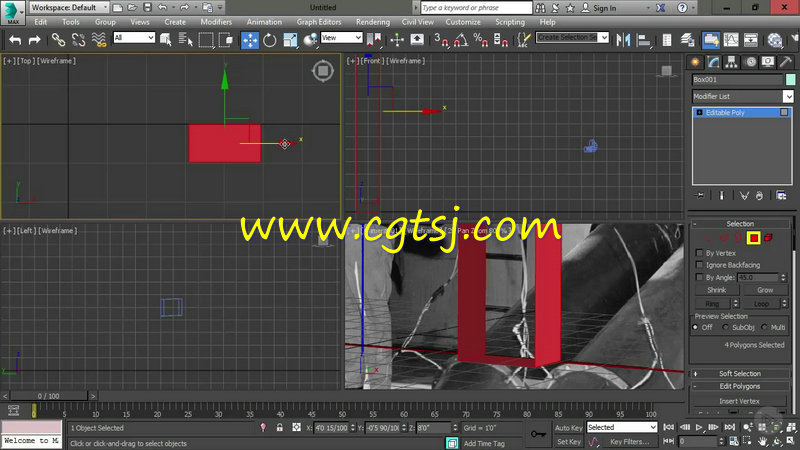Click the Insert Vertex button
Image resolution: width=800 pixels, height=450 pixels.
tap(739, 401)
